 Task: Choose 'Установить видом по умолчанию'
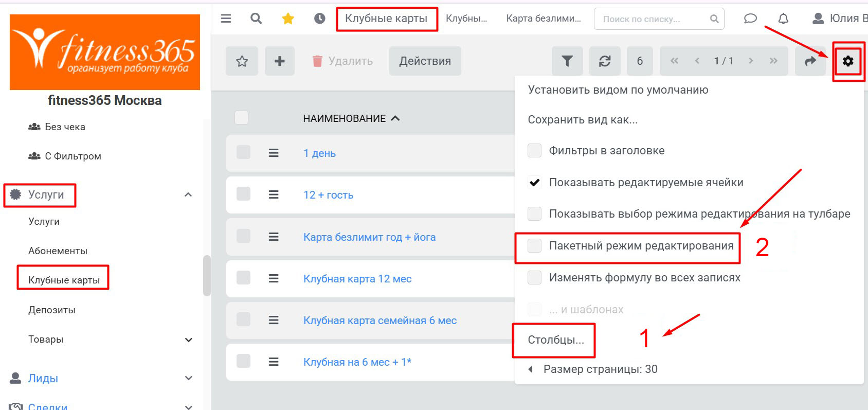click(x=618, y=90)
